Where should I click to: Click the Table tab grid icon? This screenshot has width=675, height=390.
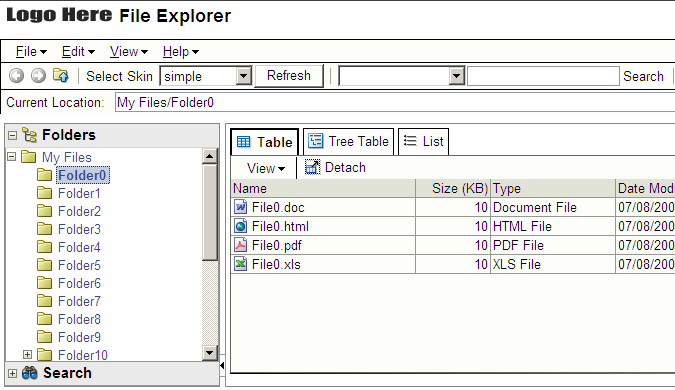point(244,142)
